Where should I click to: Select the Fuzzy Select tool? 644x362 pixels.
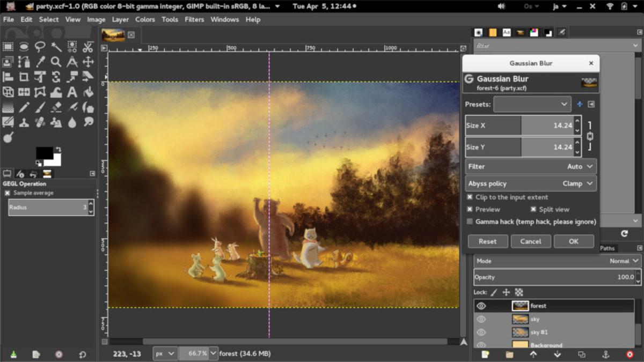click(56, 46)
